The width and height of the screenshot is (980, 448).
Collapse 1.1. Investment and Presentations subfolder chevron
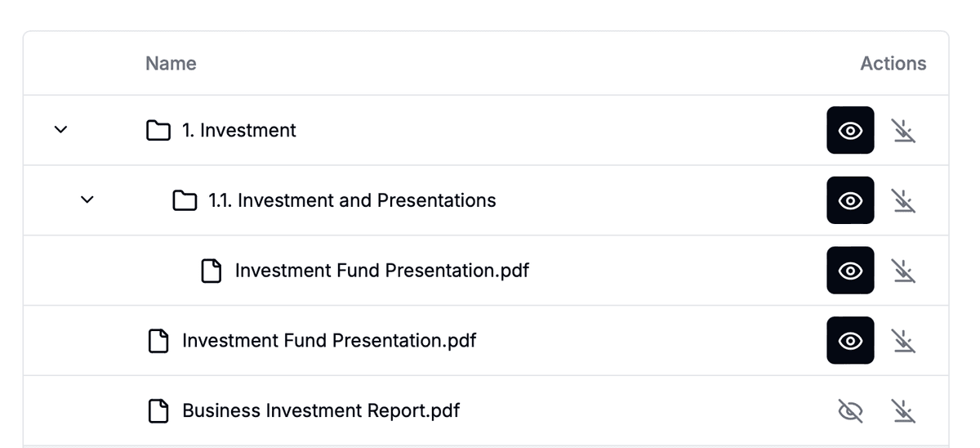point(87,200)
